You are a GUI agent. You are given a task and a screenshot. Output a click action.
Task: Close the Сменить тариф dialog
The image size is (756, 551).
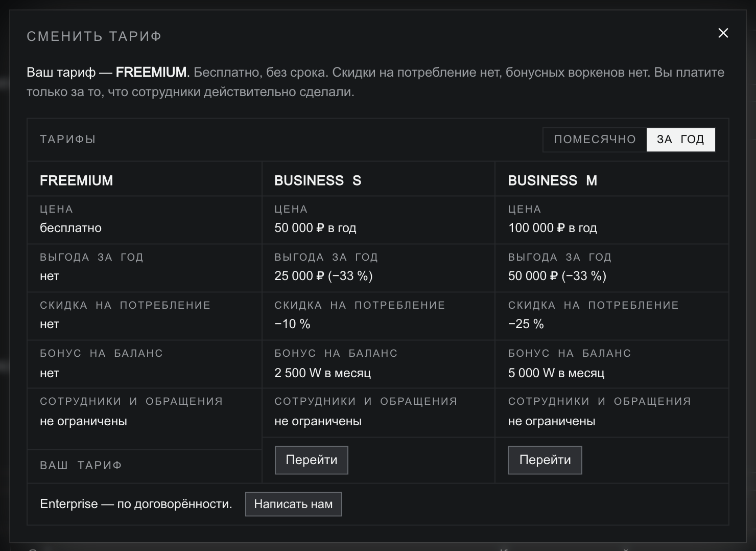[723, 33]
